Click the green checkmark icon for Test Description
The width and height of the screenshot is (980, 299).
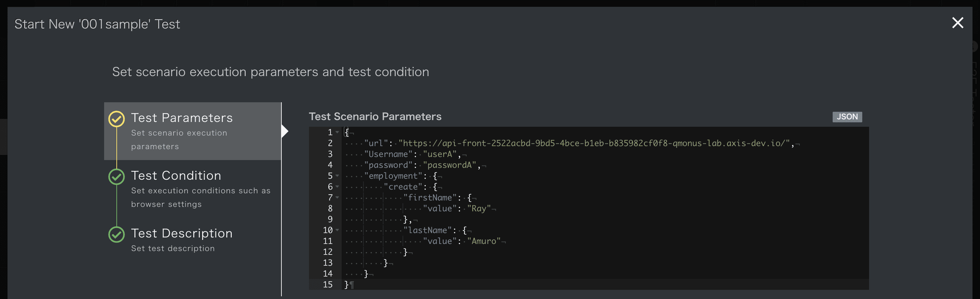(116, 234)
